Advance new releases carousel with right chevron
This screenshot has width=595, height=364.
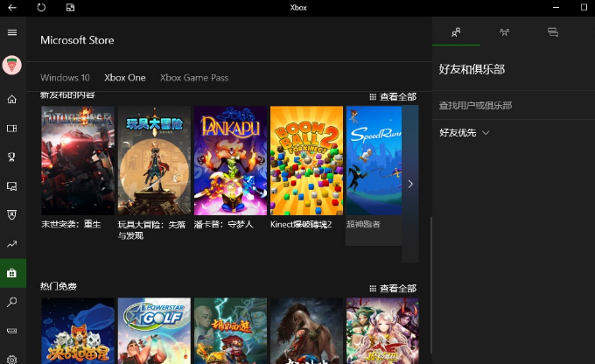tap(410, 184)
